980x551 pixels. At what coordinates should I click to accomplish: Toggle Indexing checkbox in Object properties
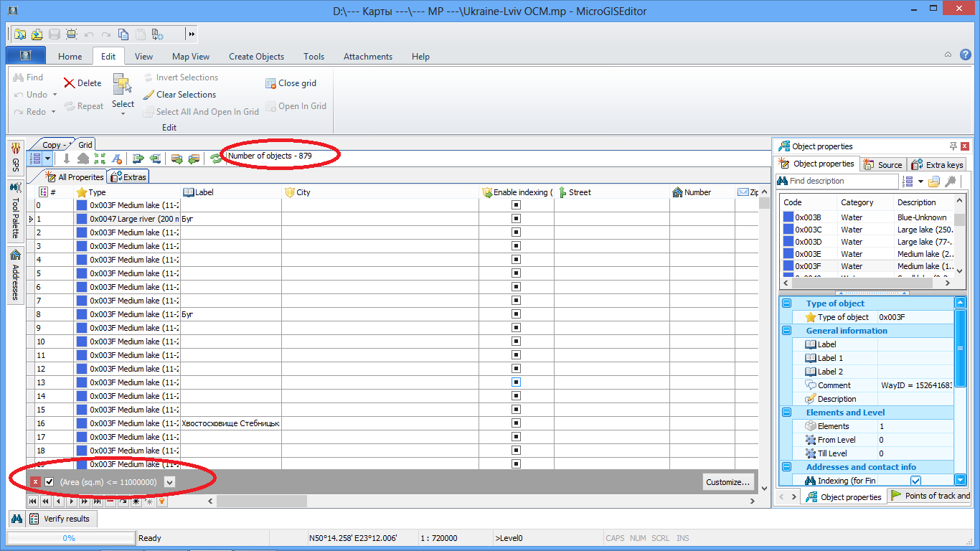pos(915,481)
